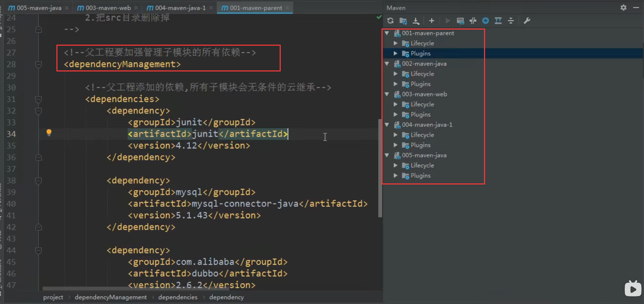
Task: Place cursor in version 4.12 text
Action: coord(186,146)
